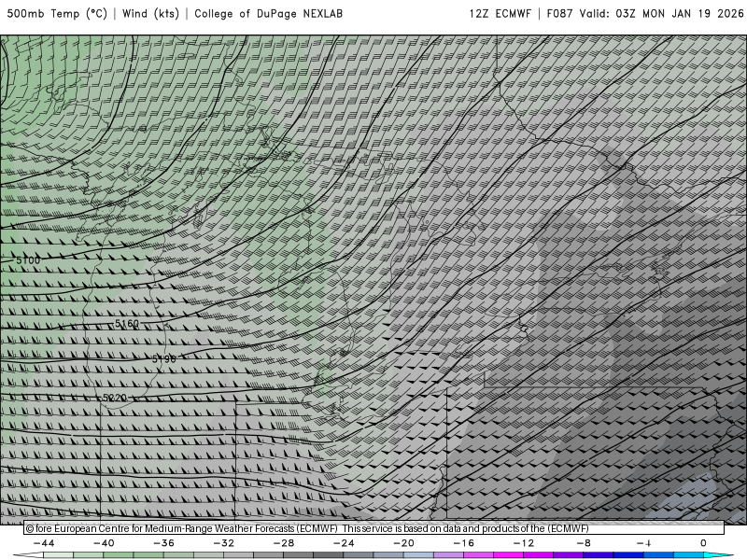The height and width of the screenshot is (560, 747).
Task: Click the -40 colorbar value label
Action: tap(104, 543)
